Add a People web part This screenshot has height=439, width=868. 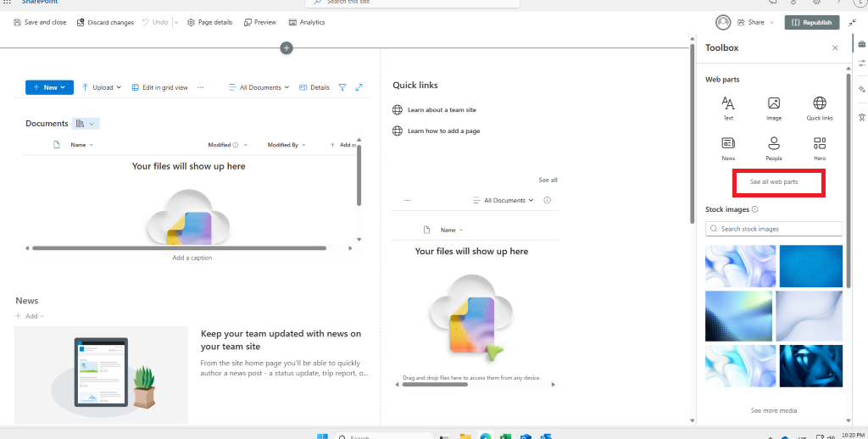774,148
